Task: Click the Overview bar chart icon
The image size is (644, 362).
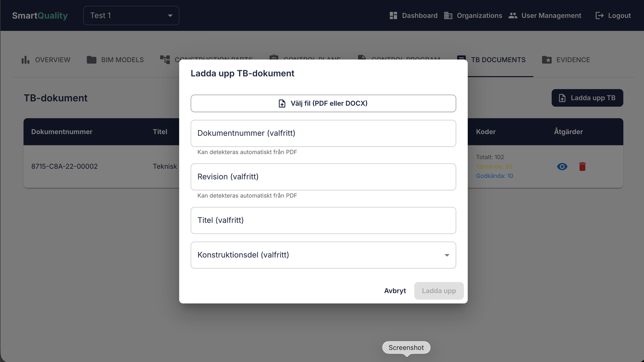Action: click(25, 60)
